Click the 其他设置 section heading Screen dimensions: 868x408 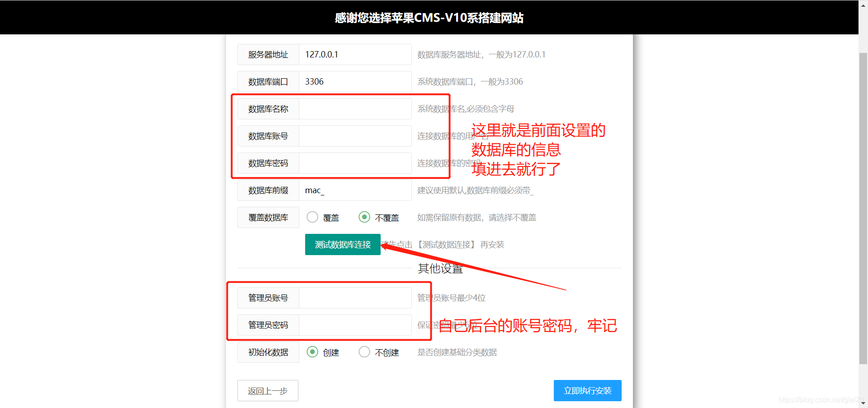coord(440,269)
